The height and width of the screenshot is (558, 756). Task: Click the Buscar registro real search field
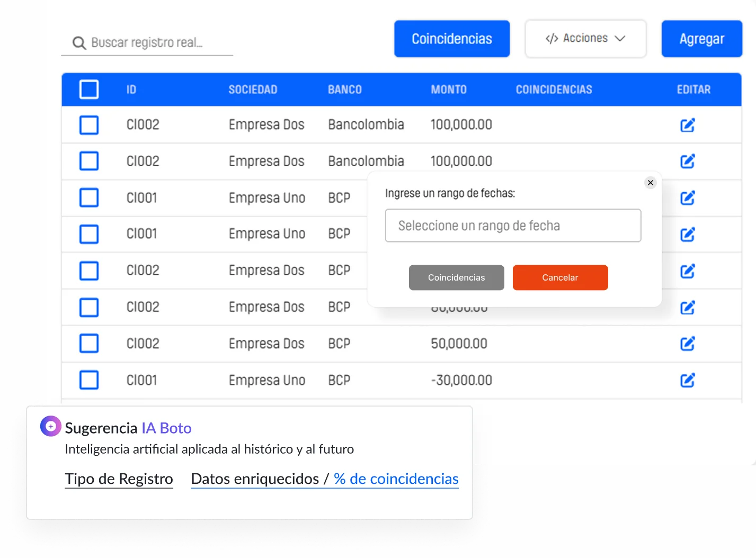coord(154,42)
